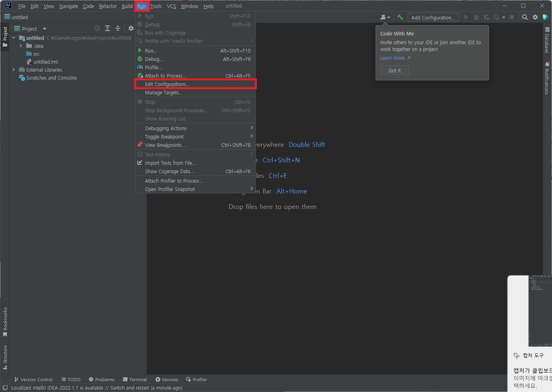Select Attach to Process... entry
Screen dimensions: 552x392
(195, 76)
